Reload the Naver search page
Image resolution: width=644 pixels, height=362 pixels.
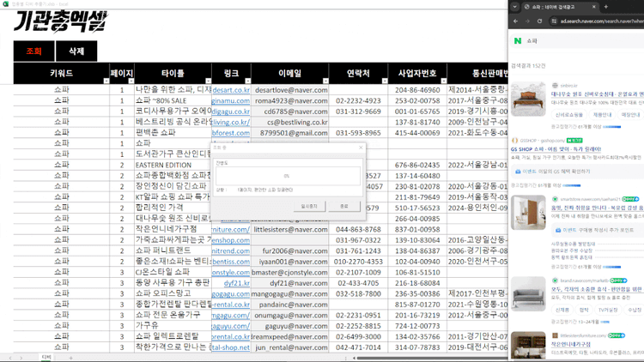pos(540,21)
